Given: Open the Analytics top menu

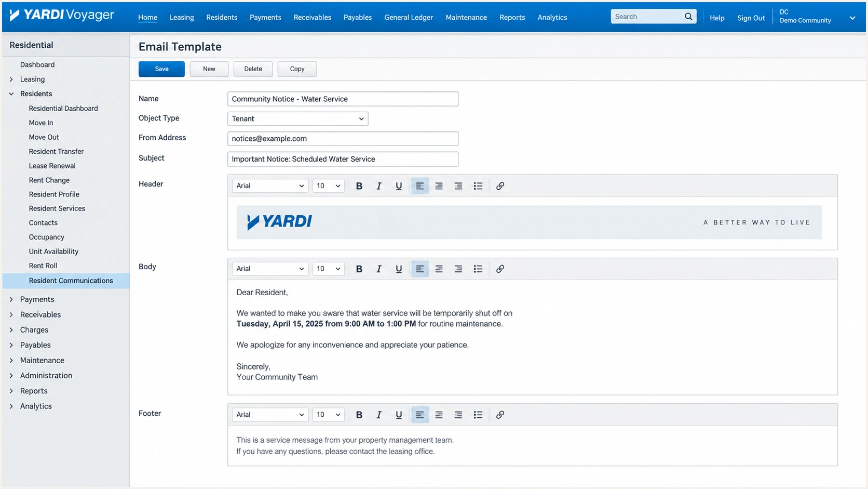Looking at the screenshot, I should point(552,17).
